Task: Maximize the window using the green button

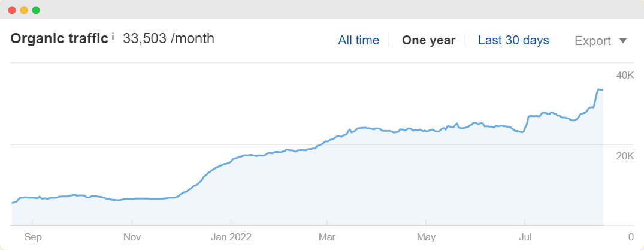Action: point(36,10)
